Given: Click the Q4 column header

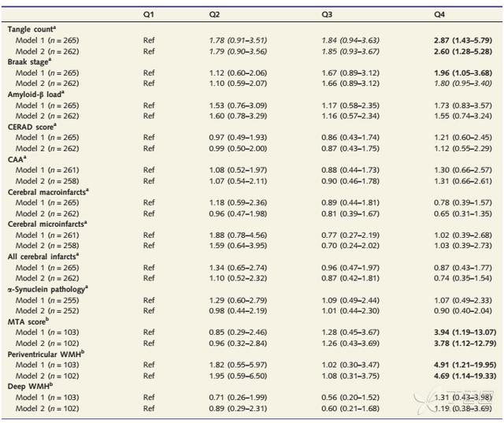Looking at the screenshot, I should pyautogui.click(x=439, y=15).
